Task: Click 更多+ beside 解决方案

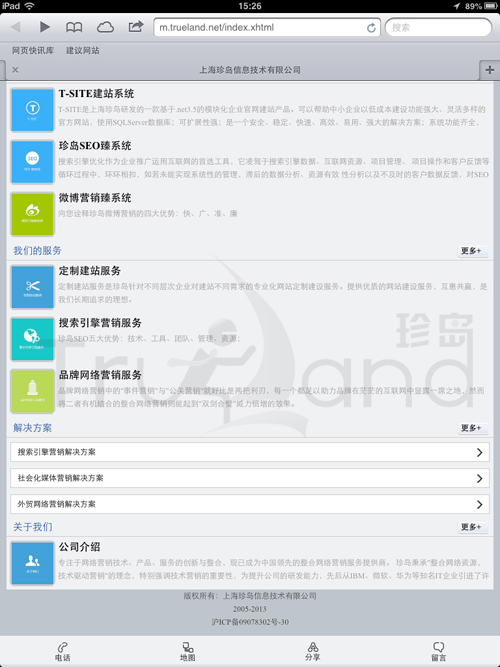Action: point(472,428)
